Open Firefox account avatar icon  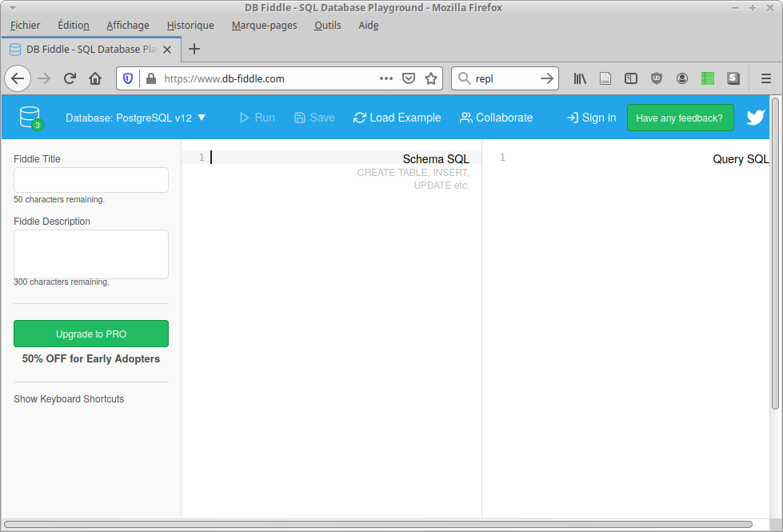[682, 78]
